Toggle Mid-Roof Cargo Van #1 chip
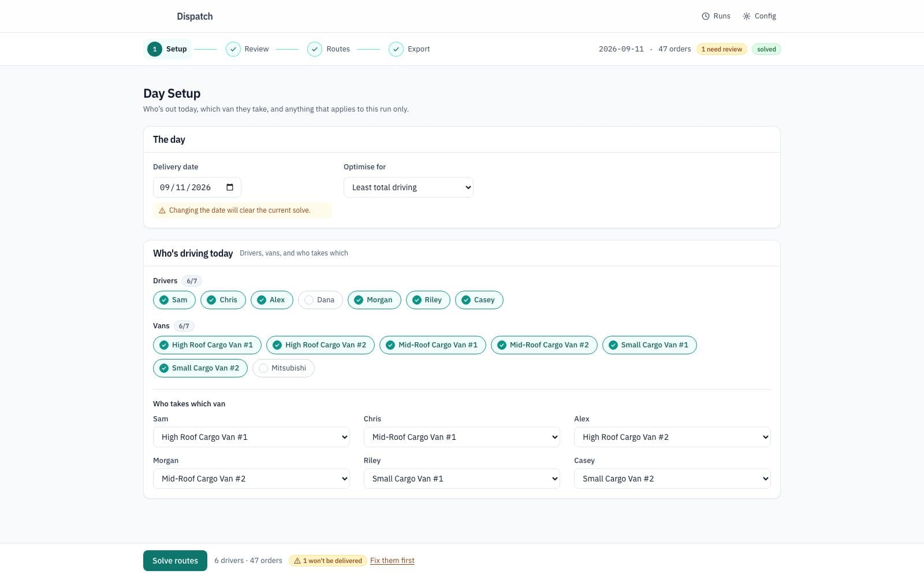 coord(433,345)
